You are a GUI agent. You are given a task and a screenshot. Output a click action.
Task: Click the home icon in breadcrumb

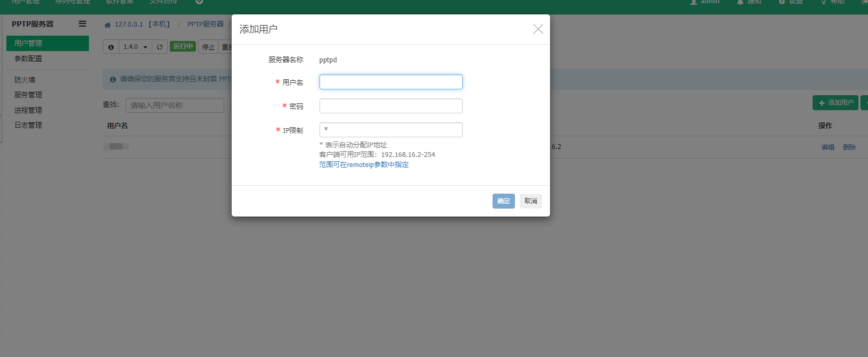pyautogui.click(x=108, y=24)
